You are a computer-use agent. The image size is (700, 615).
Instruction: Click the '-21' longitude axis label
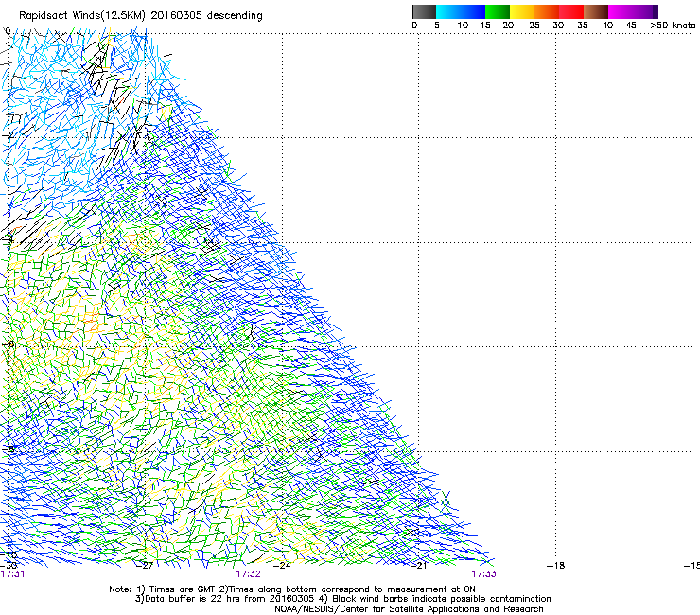419,566
